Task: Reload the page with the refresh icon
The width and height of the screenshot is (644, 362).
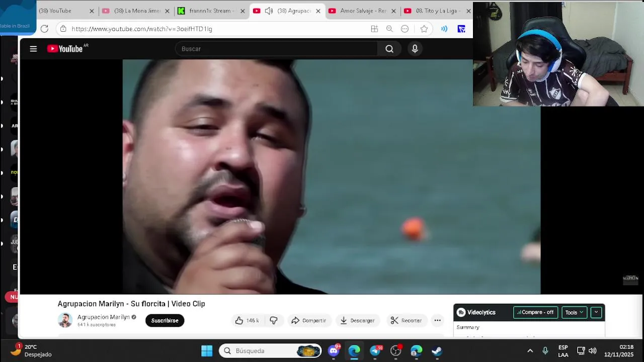Action: click(x=44, y=29)
